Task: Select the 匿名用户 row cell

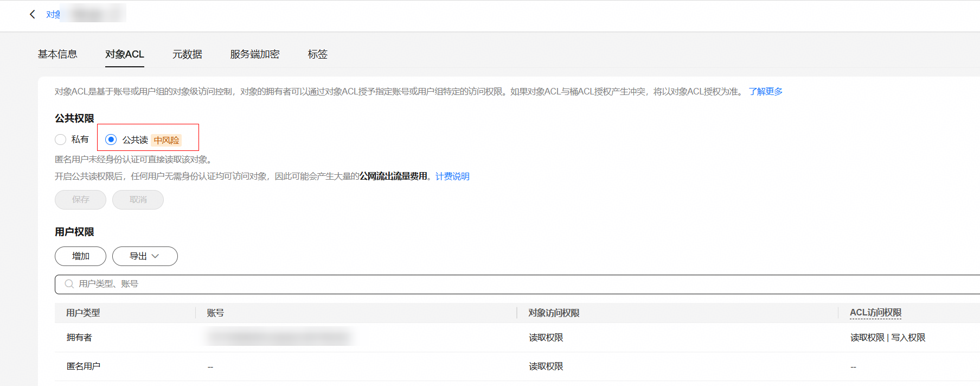Action: (83, 366)
